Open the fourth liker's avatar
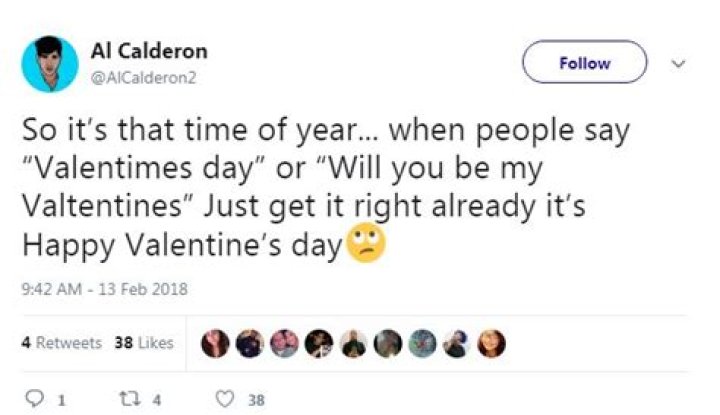 pyautogui.click(x=319, y=343)
